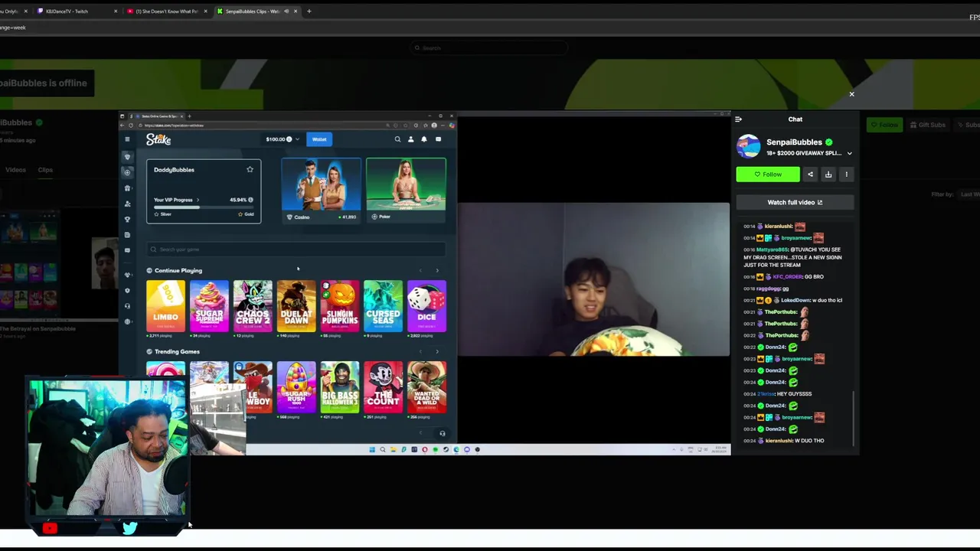
Task: Open the Poker card
Action: coord(406,191)
